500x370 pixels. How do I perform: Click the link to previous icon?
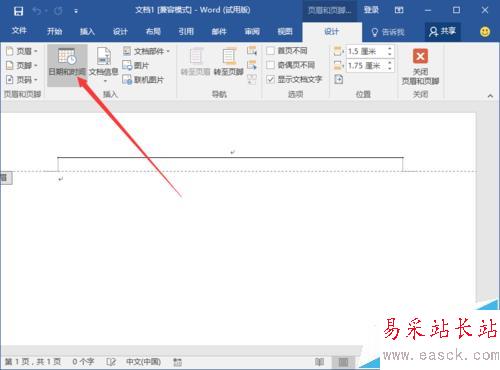252,79
